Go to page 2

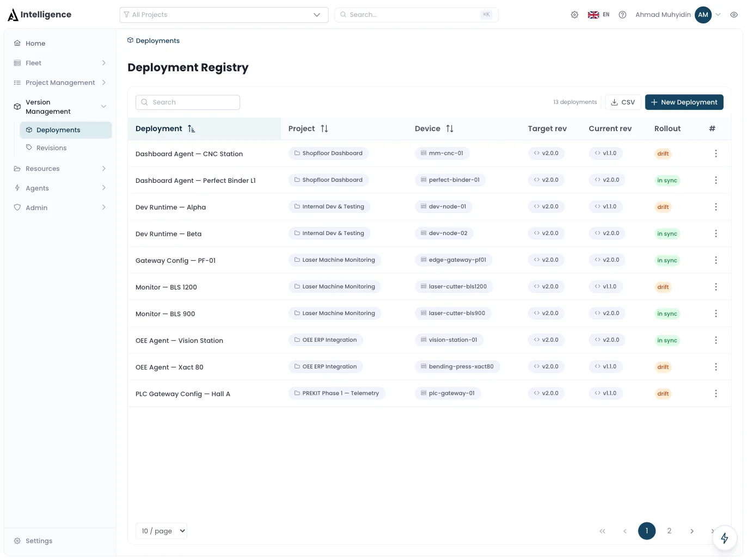click(x=669, y=531)
